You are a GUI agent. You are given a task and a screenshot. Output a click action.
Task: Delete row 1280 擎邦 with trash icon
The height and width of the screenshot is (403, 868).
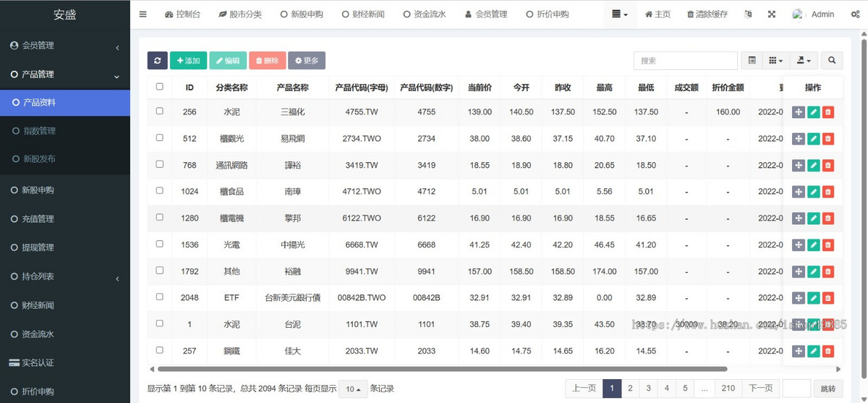pyautogui.click(x=828, y=218)
